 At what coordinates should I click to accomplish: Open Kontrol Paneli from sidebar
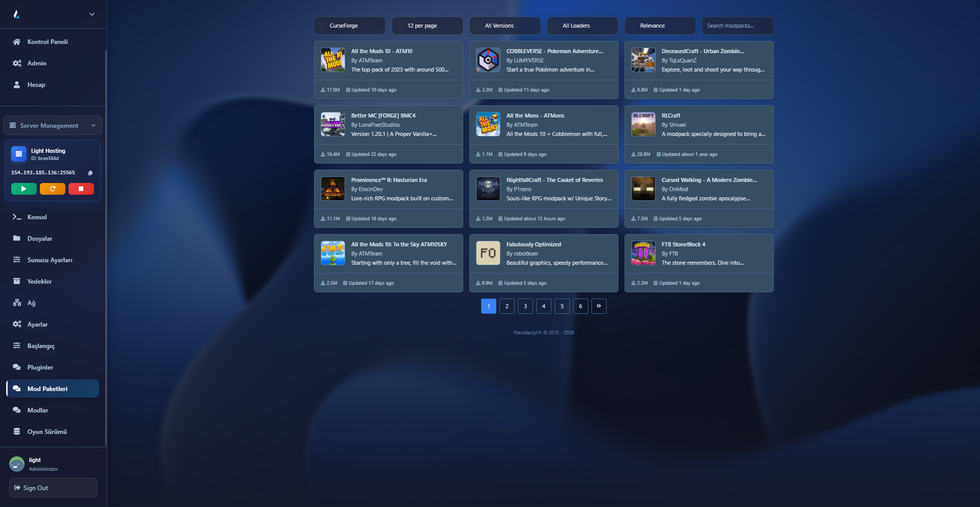pos(47,42)
